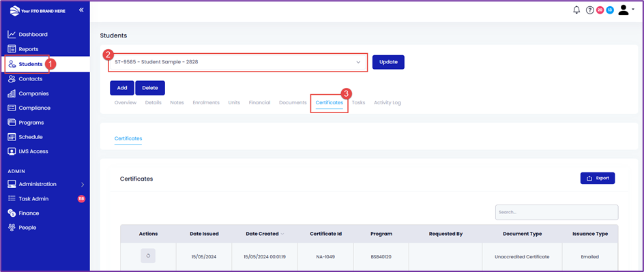Open Reports from the sidebar
The height and width of the screenshot is (272, 644).
pyautogui.click(x=29, y=49)
